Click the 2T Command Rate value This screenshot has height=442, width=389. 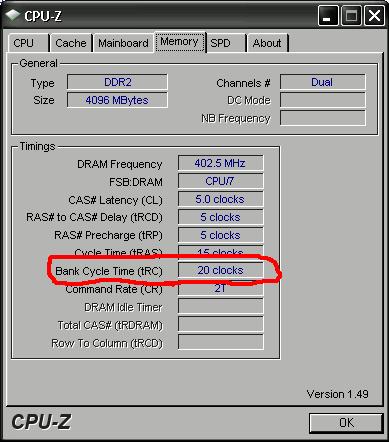pyautogui.click(x=220, y=288)
